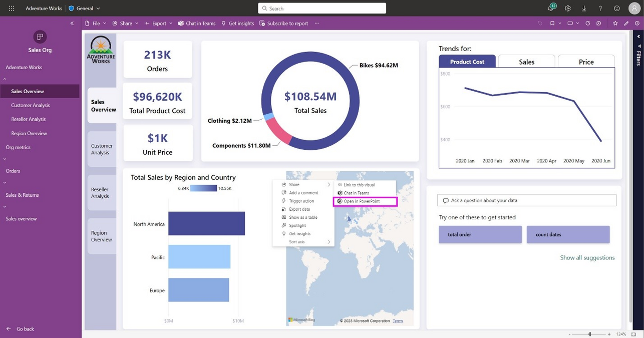Click Show all suggestions link
The width and height of the screenshot is (644, 338).
(x=587, y=257)
